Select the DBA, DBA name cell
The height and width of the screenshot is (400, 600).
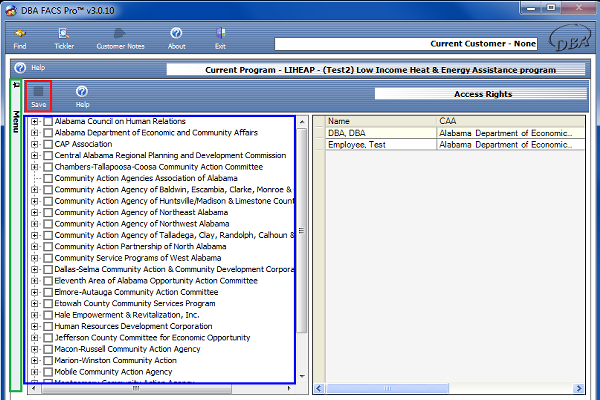click(381, 133)
